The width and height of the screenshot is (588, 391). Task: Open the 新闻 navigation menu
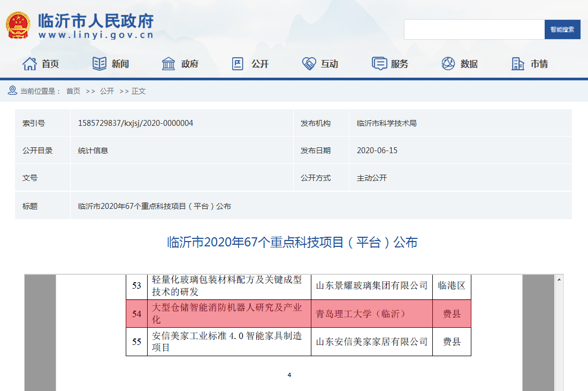pos(120,64)
